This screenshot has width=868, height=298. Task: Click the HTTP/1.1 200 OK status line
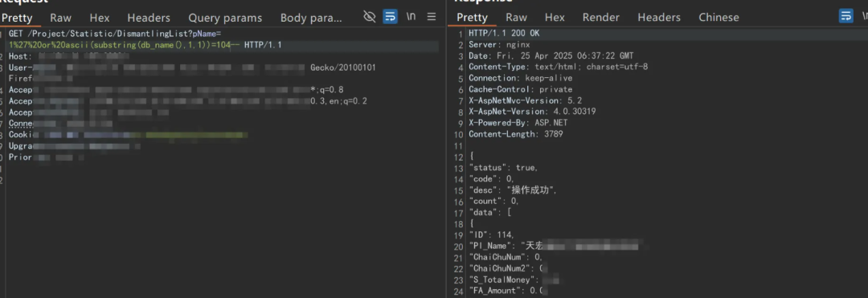pyautogui.click(x=504, y=34)
